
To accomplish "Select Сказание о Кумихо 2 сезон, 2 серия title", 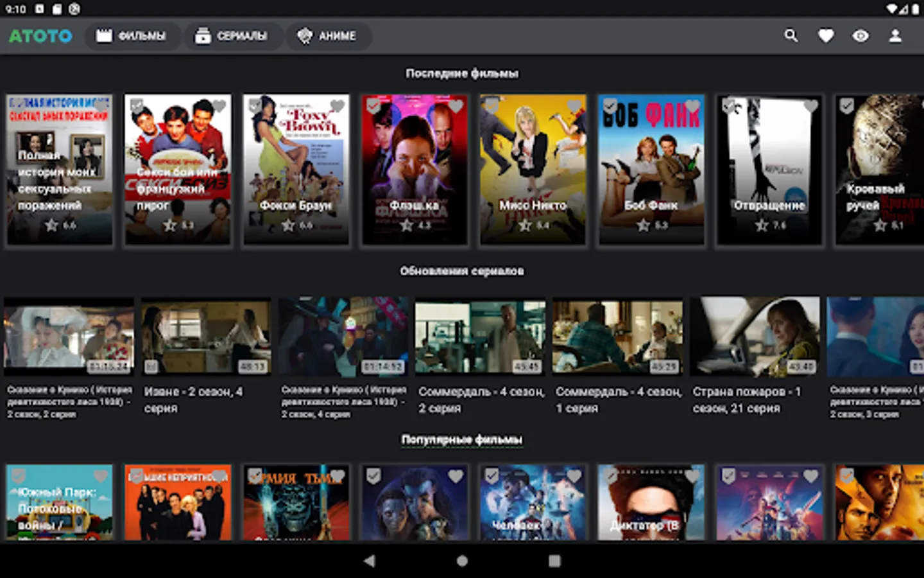I will (69, 401).
